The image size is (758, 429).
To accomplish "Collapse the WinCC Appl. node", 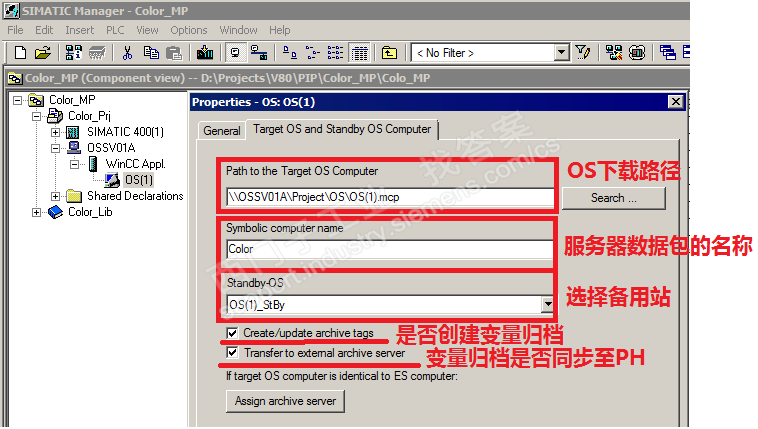I will pos(74,164).
